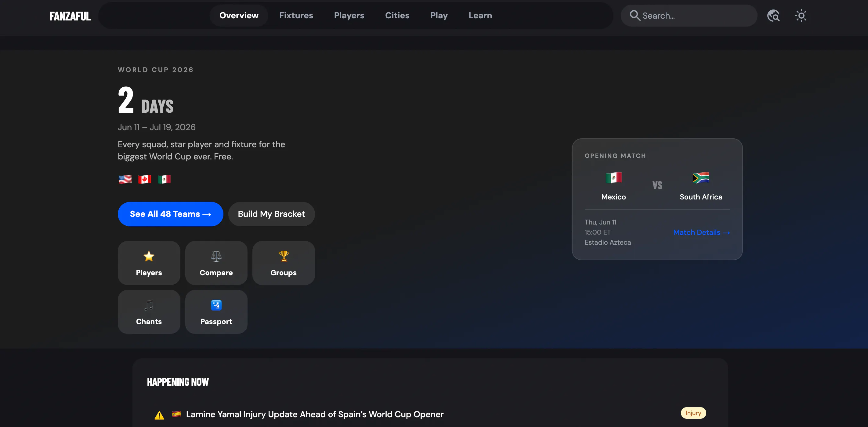The height and width of the screenshot is (427, 868).
Task: Select the Play tab
Action: tap(439, 16)
